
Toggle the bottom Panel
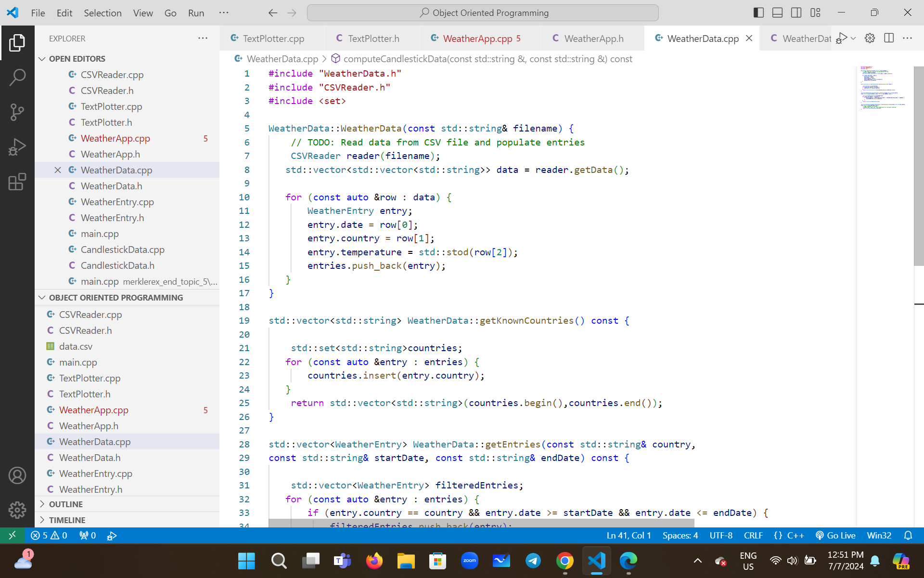[x=777, y=13]
